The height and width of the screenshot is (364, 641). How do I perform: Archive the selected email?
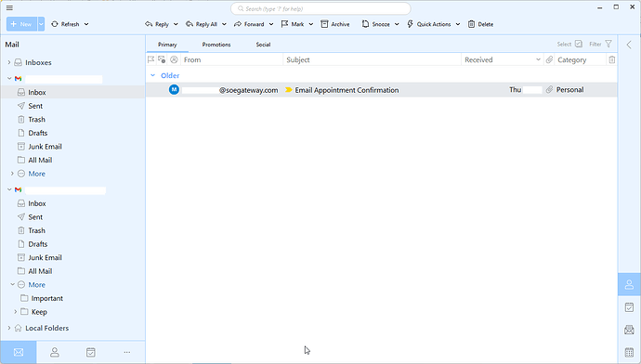pyautogui.click(x=335, y=24)
